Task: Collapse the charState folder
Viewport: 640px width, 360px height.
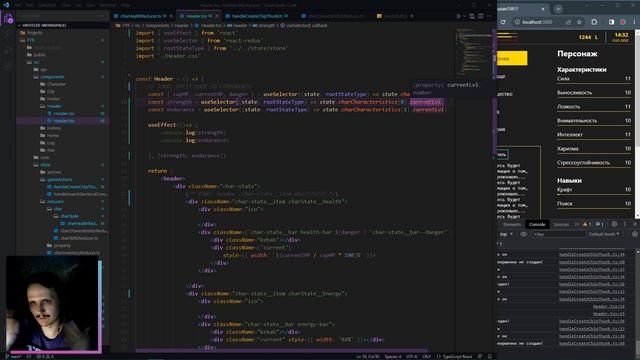Action: 69,216
